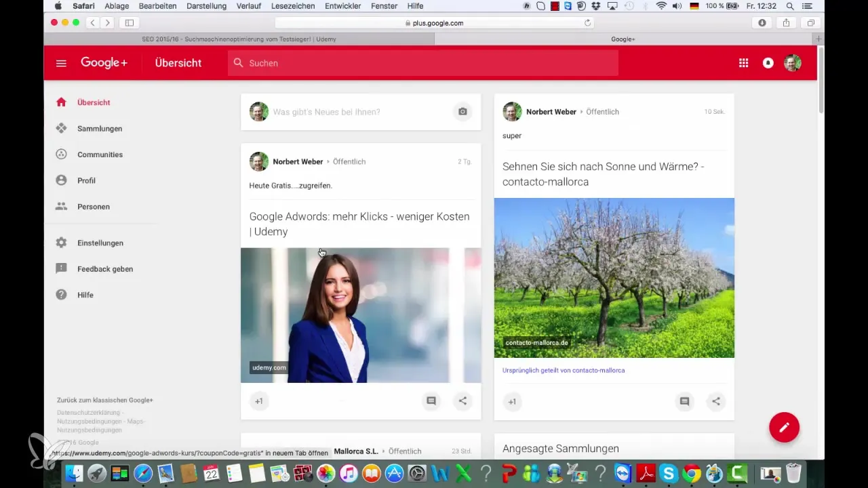
Task: Click Norbert Weber name on Udemy post
Action: coord(298,162)
